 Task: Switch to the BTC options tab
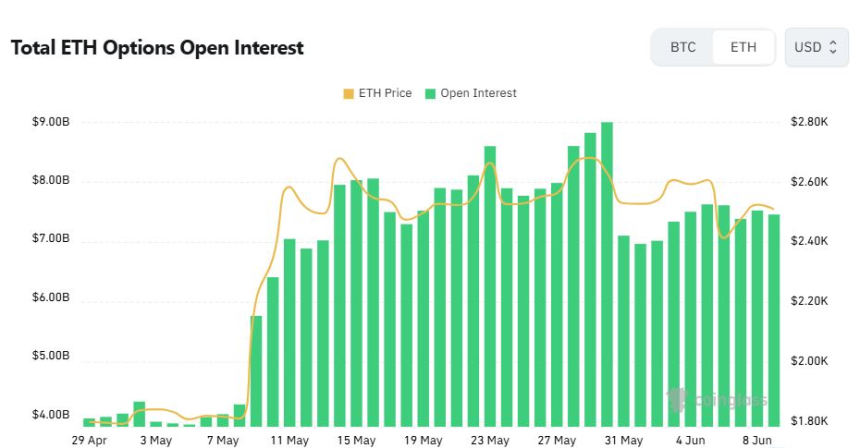(683, 47)
